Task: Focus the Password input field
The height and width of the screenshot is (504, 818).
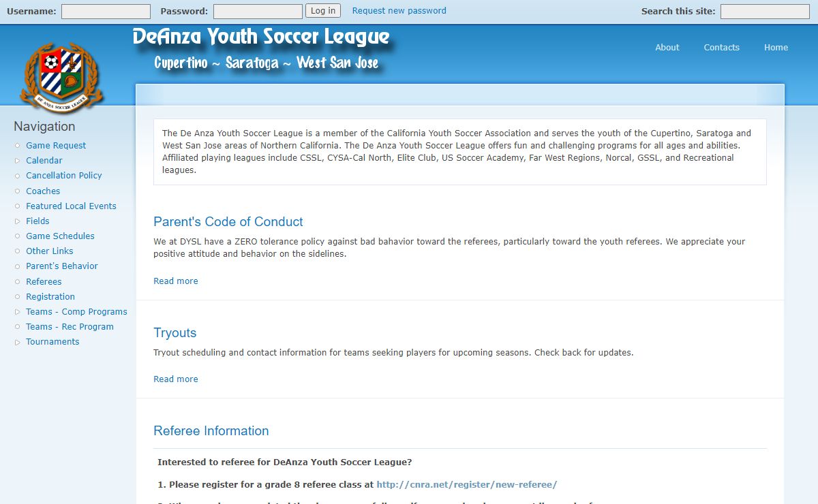Action: (258, 12)
